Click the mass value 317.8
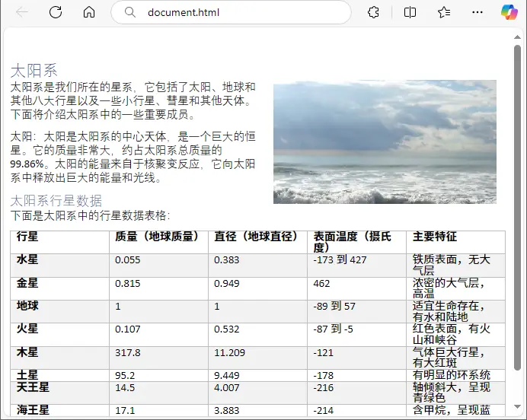Viewport: 527px width, 420px height. pyautogui.click(x=127, y=353)
